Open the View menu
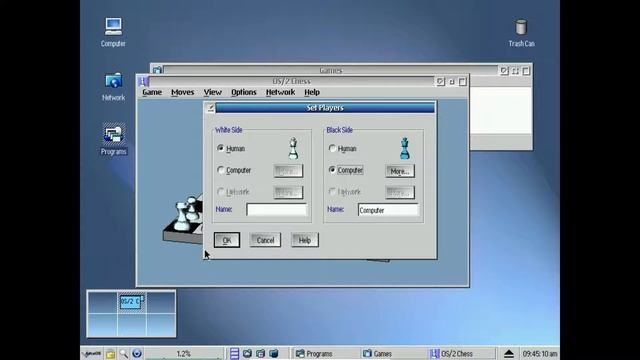The height and width of the screenshot is (360, 640). pos(213,92)
